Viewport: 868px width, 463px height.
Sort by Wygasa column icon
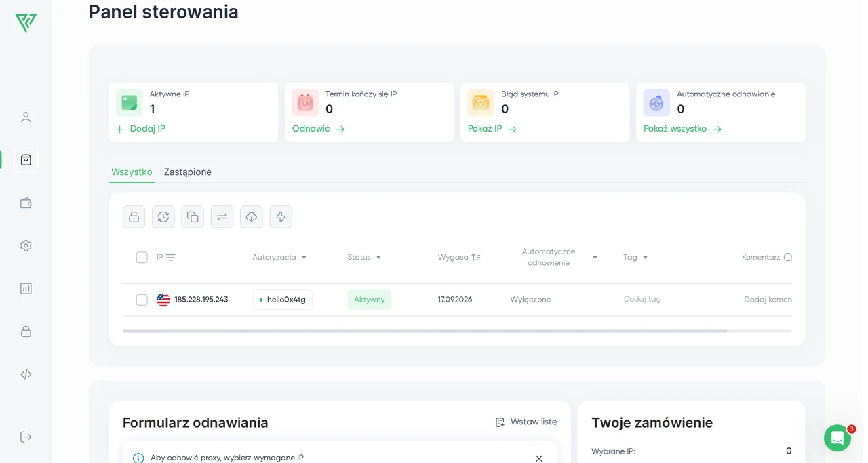[x=476, y=258]
